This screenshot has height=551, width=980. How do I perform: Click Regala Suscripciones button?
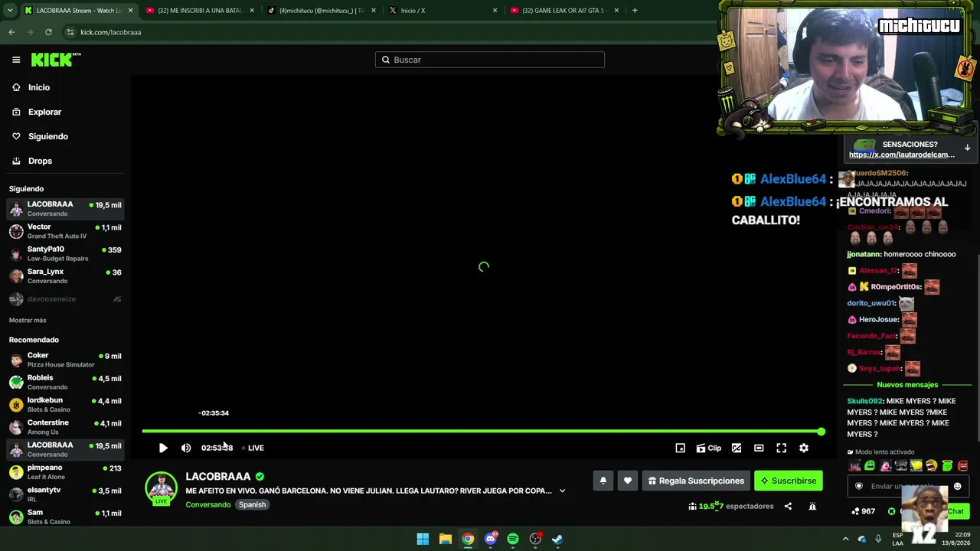[696, 481]
